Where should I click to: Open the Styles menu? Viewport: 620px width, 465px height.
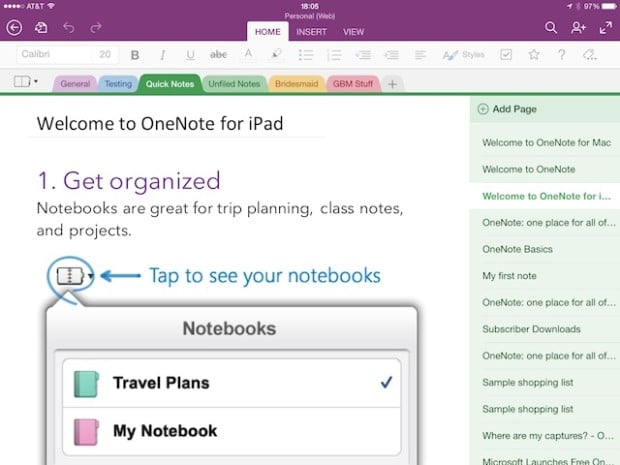[x=463, y=55]
